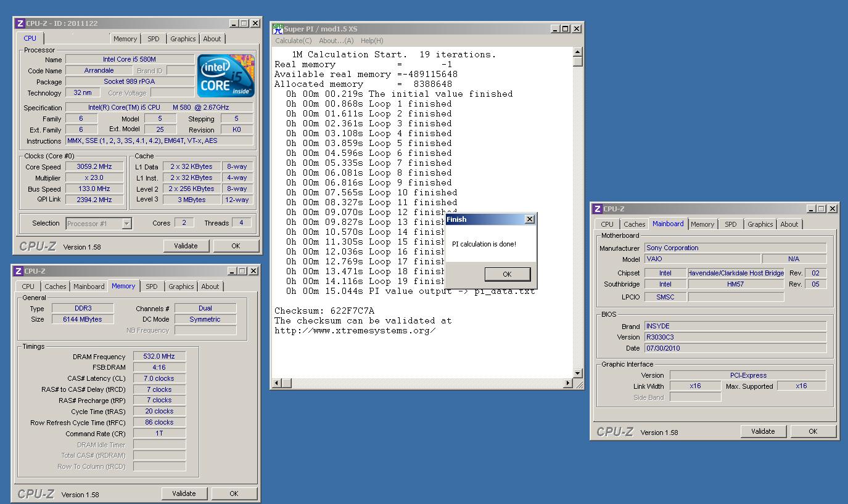Switch to Graphics tab in the CPU-Z ID 2011122 window
Viewport: 848px width, 504px height.
click(183, 39)
